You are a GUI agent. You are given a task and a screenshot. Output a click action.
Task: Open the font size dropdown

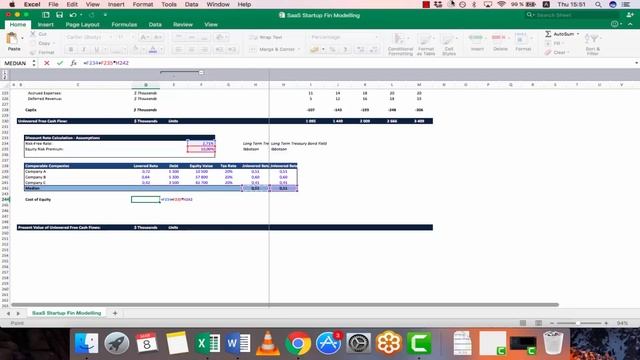[x=133, y=37]
